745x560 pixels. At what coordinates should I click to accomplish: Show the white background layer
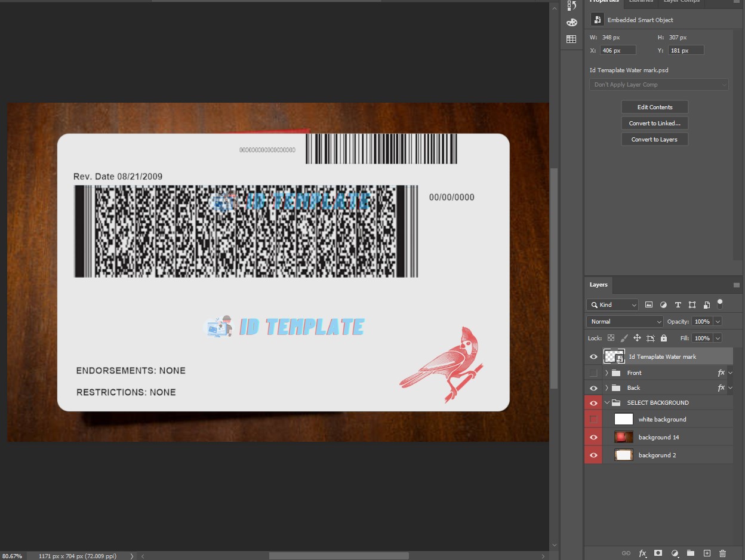point(593,419)
